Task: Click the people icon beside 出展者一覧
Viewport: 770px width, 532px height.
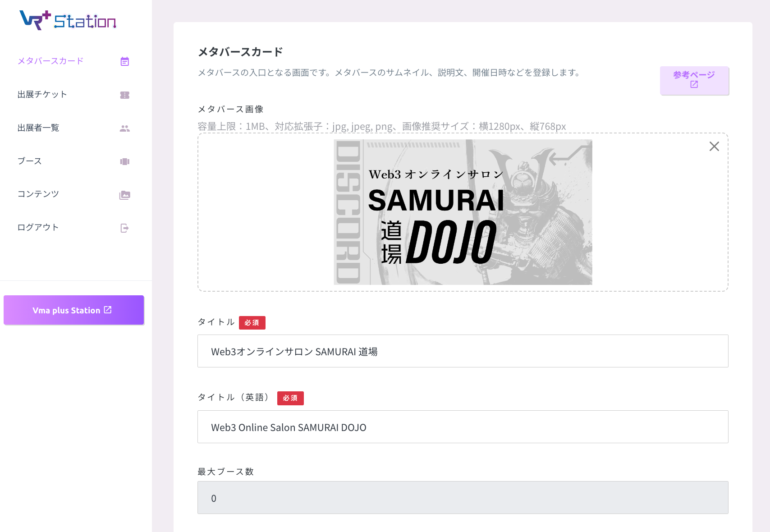Action: (x=125, y=128)
